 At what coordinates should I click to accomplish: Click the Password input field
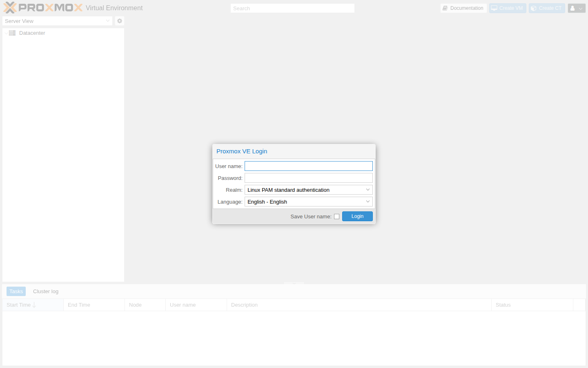[308, 177]
